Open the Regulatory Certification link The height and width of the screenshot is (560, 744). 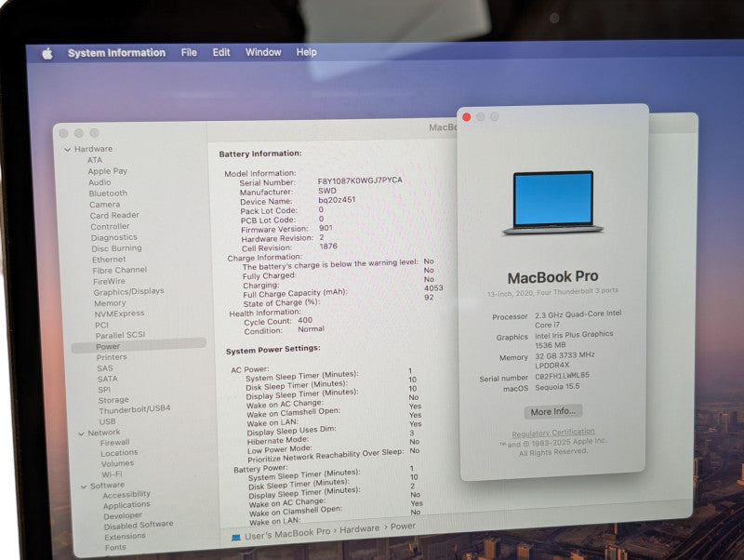tap(553, 433)
